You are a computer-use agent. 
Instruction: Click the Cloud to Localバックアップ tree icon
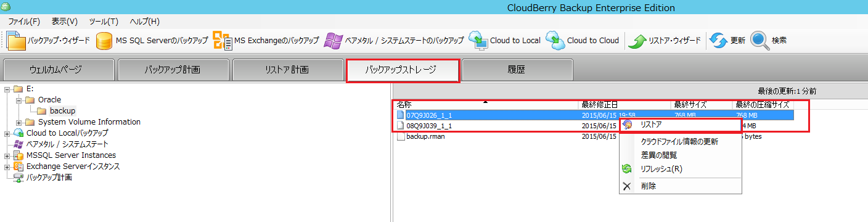[x=18, y=133]
